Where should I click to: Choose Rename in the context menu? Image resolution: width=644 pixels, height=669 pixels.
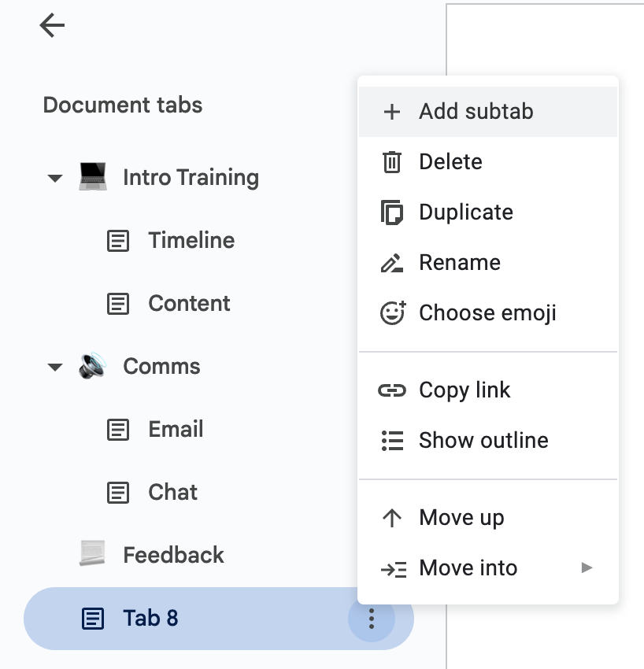click(x=460, y=262)
